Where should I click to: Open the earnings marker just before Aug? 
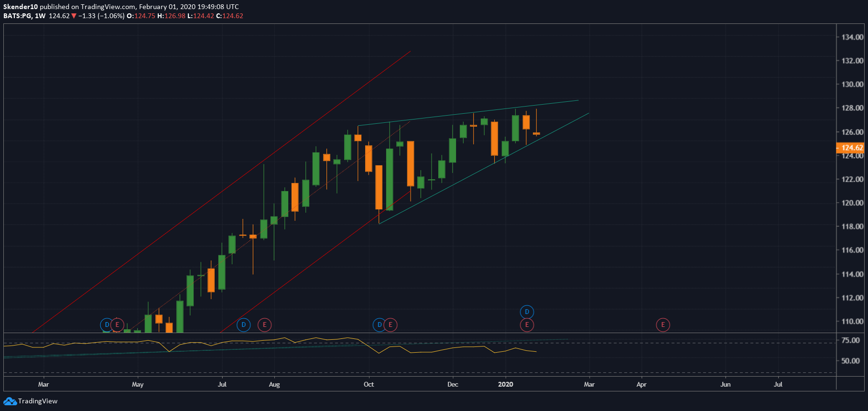point(264,325)
